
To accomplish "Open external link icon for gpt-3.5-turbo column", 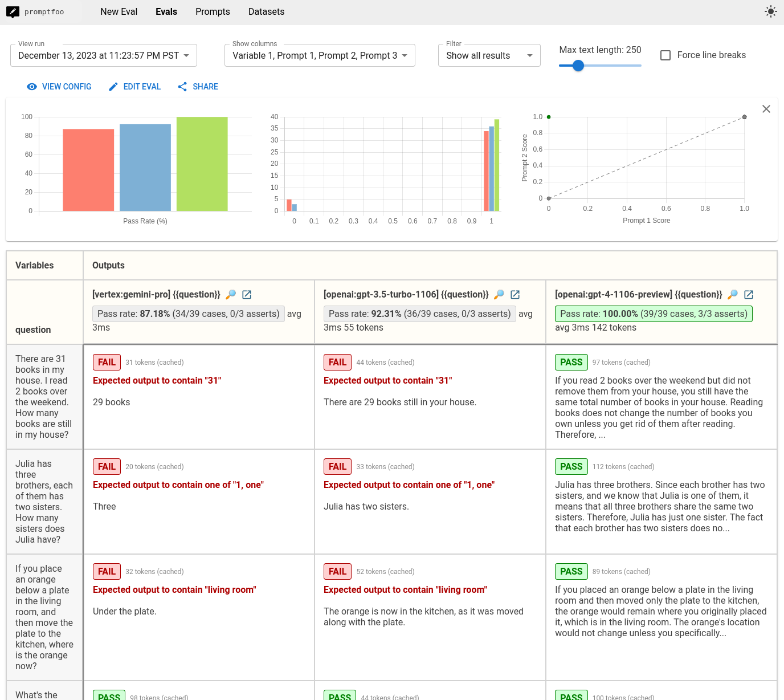I will tap(515, 295).
